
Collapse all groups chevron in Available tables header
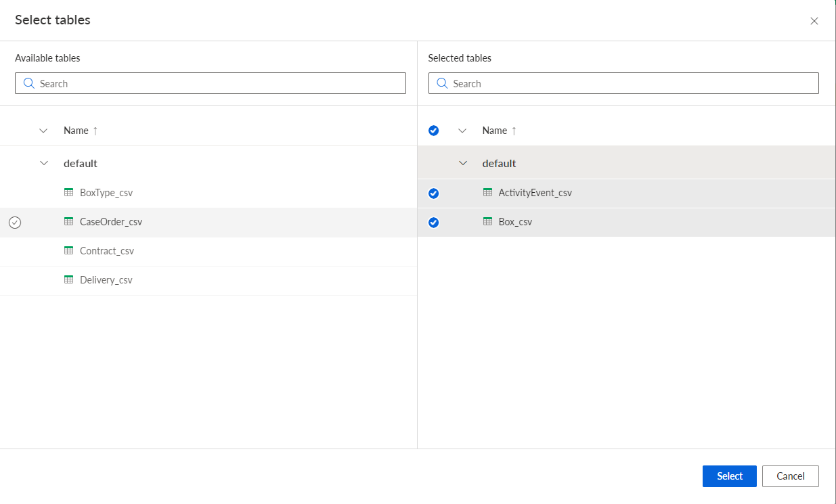coord(44,131)
